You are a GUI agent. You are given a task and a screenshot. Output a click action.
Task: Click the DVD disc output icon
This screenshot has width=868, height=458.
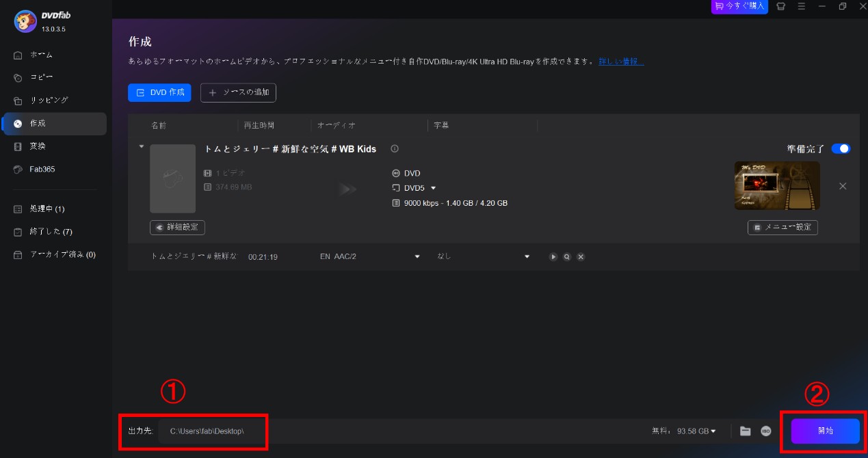tap(396, 174)
